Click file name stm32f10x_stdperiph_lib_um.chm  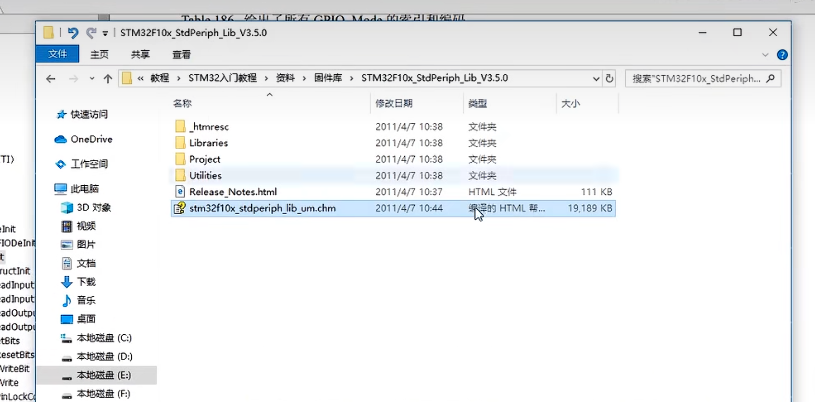(262, 209)
